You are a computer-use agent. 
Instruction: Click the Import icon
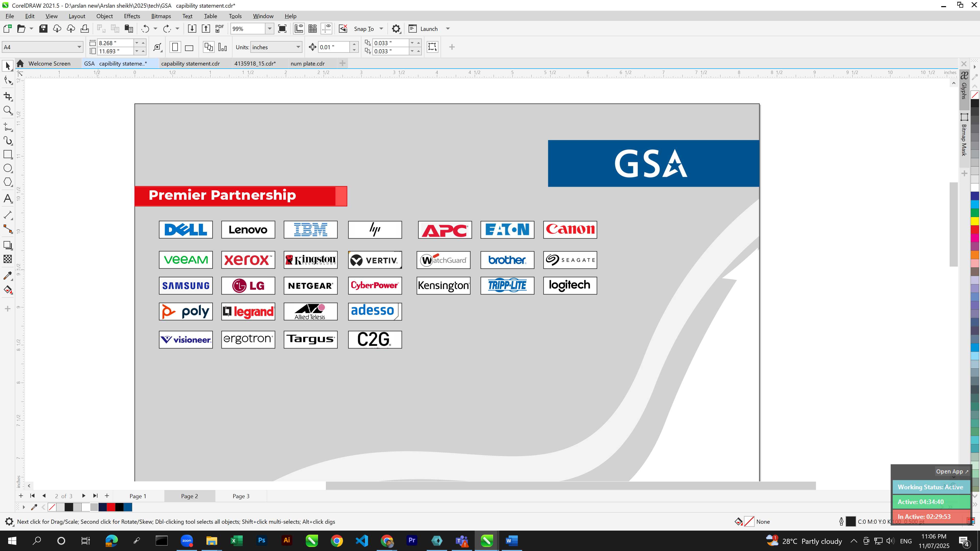tap(192, 29)
